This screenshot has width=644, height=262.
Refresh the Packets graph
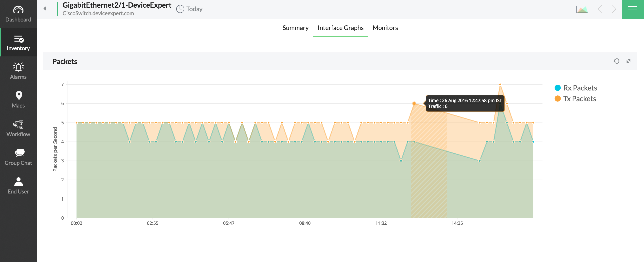point(616,61)
